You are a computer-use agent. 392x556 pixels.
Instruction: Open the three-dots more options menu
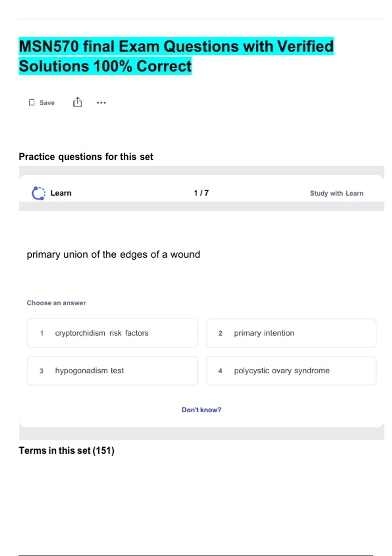point(101,103)
